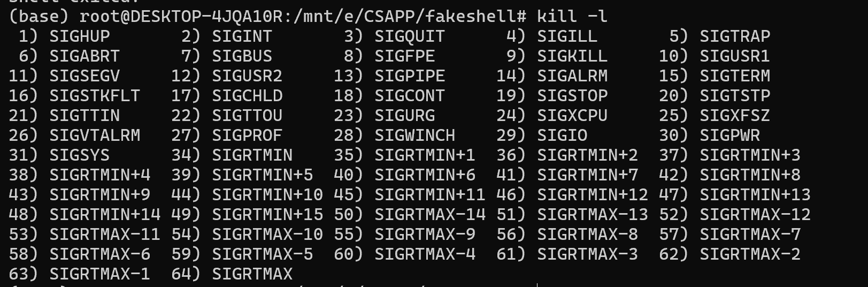The height and width of the screenshot is (287, 868).
Task: Click the SIGRTMIN+15 signal label
Action: (x=267, y=214)
